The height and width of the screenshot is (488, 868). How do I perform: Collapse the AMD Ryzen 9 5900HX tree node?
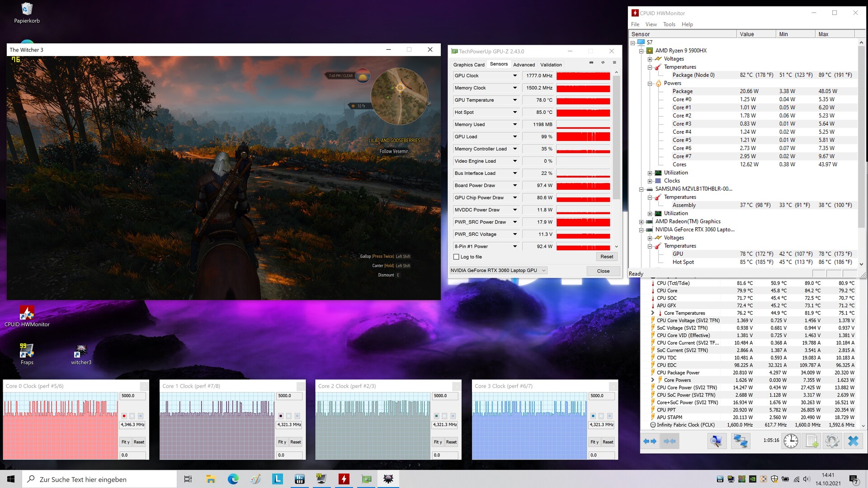click(x=641, y=51)
